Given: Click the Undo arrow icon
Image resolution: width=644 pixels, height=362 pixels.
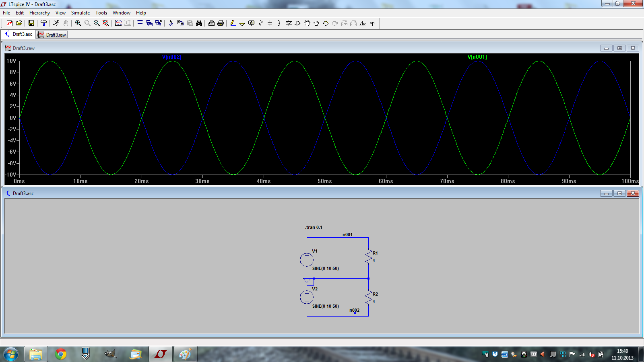Looking at the screenshot, I should tap(326, 23).
